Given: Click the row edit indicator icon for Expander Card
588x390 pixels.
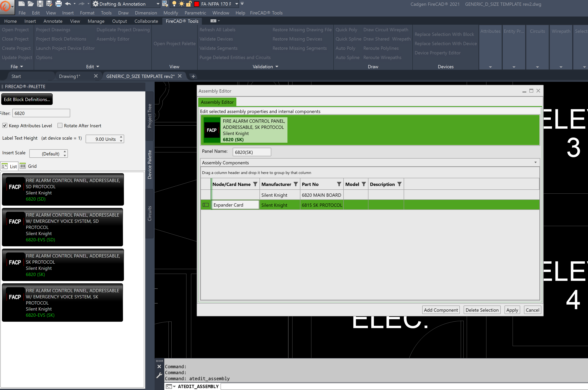Looking at the screenshot, I should pos(206,205).
